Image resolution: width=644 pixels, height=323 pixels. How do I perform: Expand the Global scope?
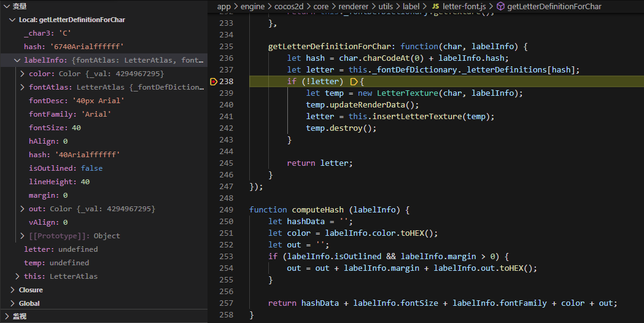tap(12, 303)
